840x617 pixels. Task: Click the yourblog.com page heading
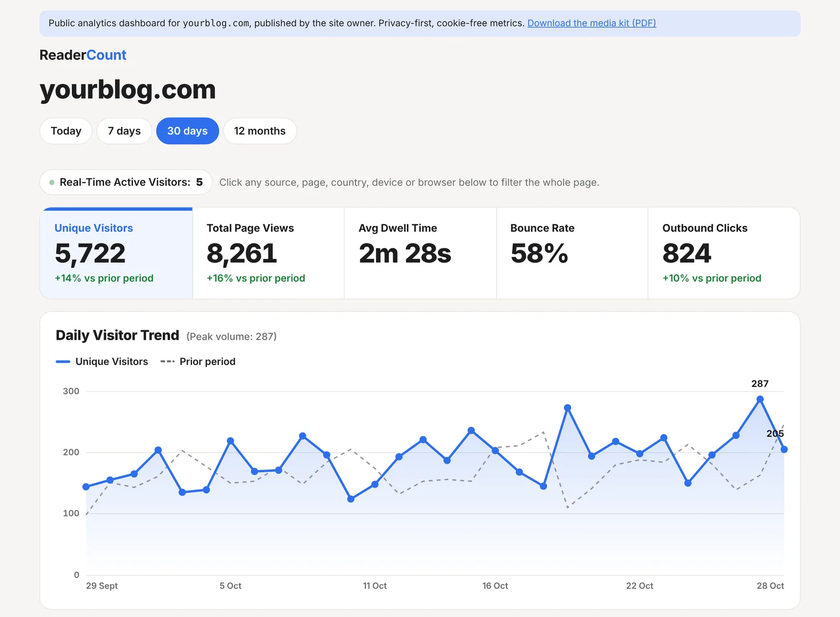coord(128,89)
